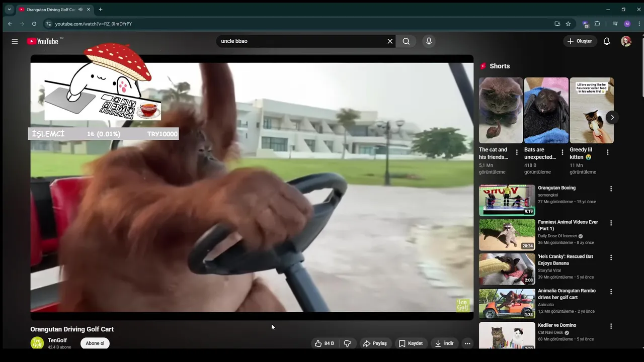This screenshot has height=362, width=644.
Task: Click inside the YouTube search field
Action: click(x=301, y=41)
